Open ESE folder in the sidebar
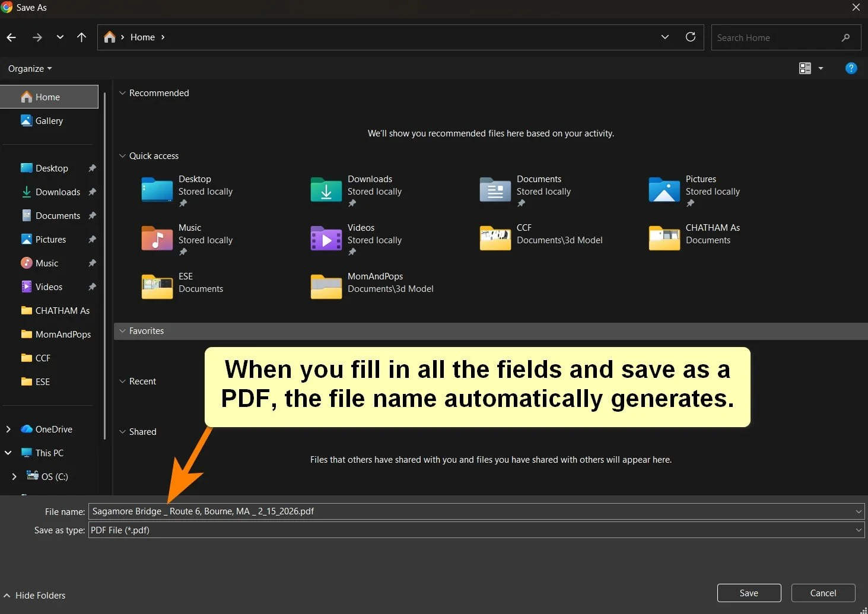This screenshot has height=614, width=868. (x=43, y=381)
